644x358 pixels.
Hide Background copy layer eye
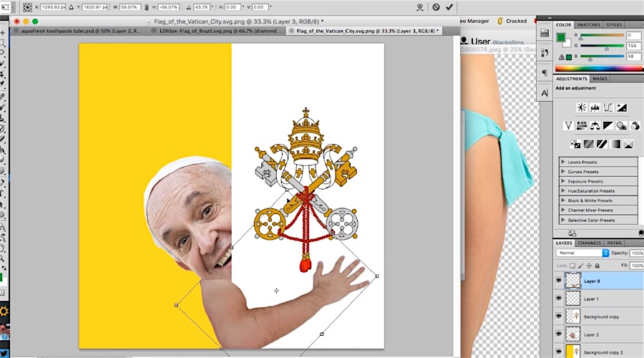pyautogui.click(x=559, y=316)
